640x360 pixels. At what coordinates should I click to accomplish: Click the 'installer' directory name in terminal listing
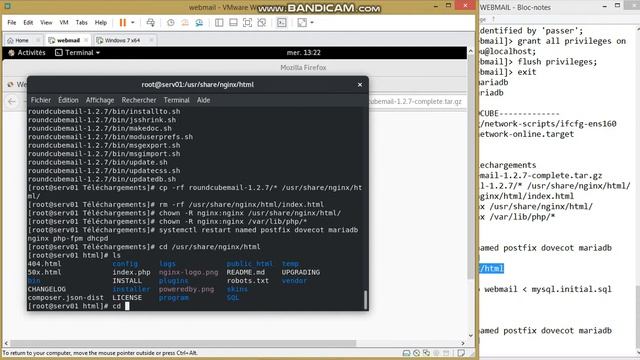pyautogui.click(x=131, y=289)
